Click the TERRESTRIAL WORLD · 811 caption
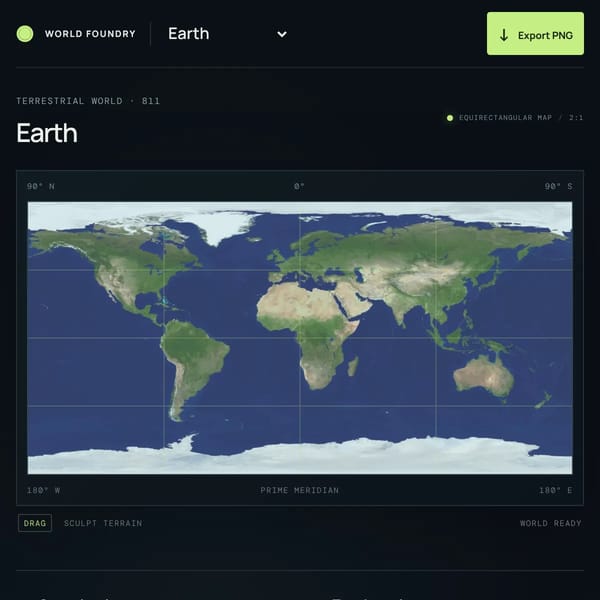The image size is (600, 600). (x=88, y=101)
